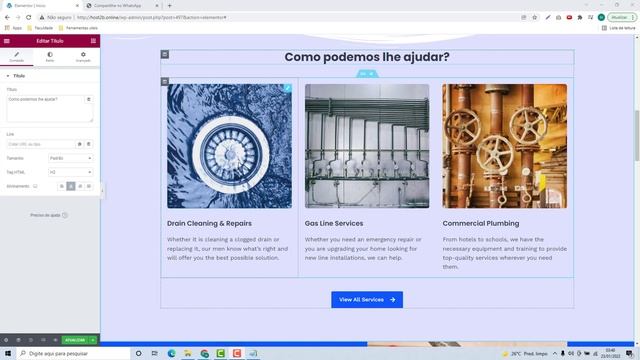The height and width of the screenshot is (360, 640).
Task: Click the page vertical scrollbar thumb
Action: [x=637, y=135]
